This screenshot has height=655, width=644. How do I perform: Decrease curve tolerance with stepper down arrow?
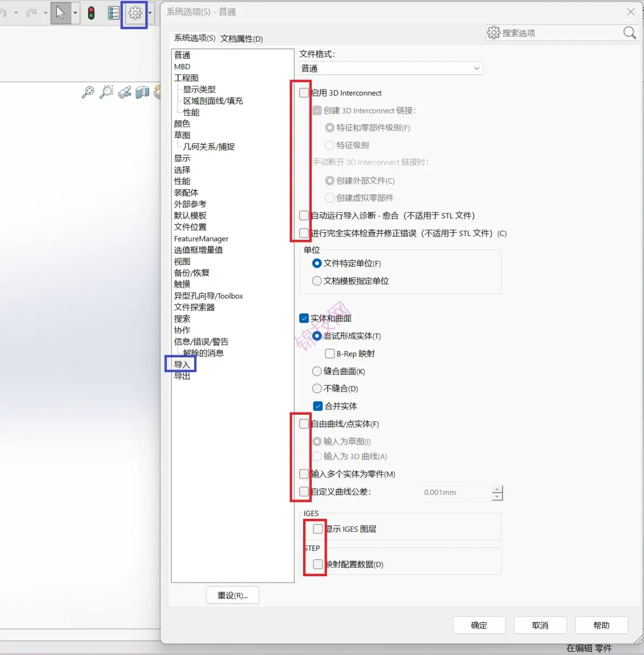click(497, 496)
